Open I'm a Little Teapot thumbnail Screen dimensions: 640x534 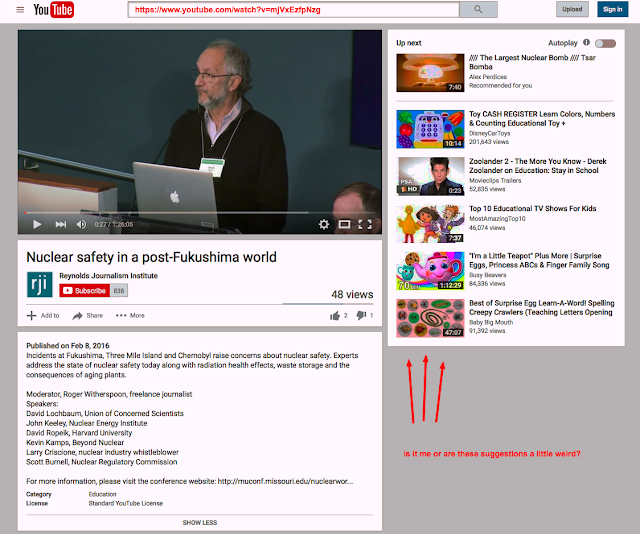coord(430,271)
